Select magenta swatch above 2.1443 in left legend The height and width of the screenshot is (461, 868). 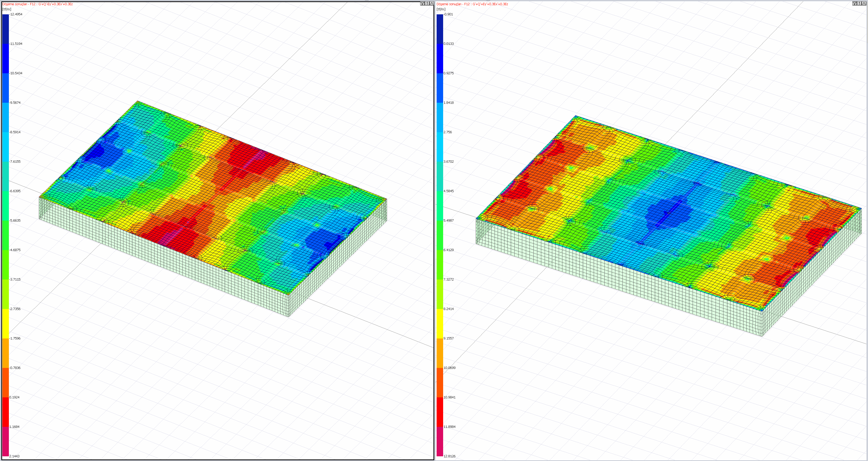(x=5, y=441)
